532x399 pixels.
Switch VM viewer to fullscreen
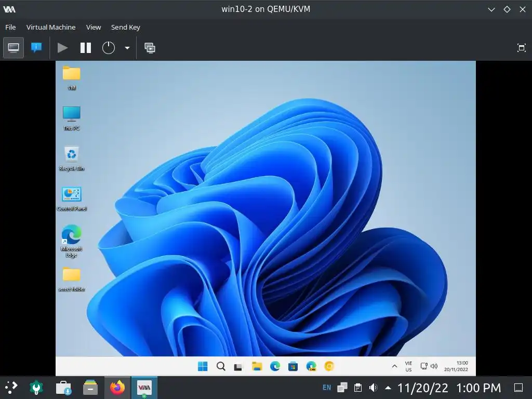pos(522,48)
